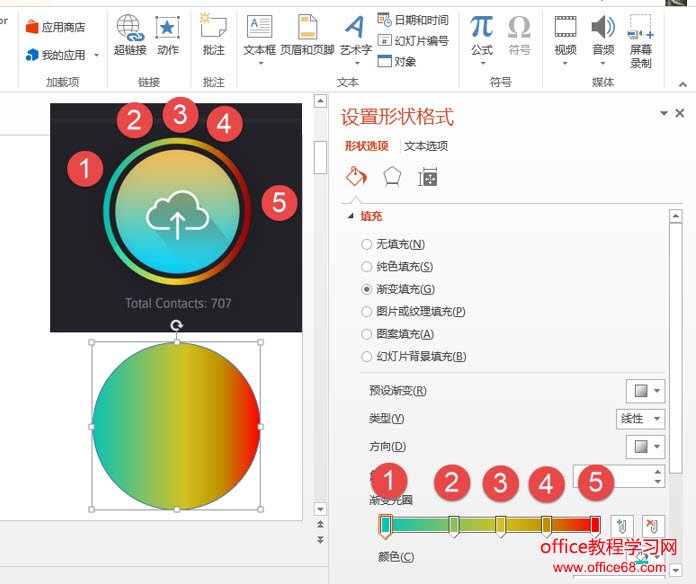The height and width of the screenshot is (584, 696).
Task: Click the Add gradient stop button
Action: [x=622, y=526]
